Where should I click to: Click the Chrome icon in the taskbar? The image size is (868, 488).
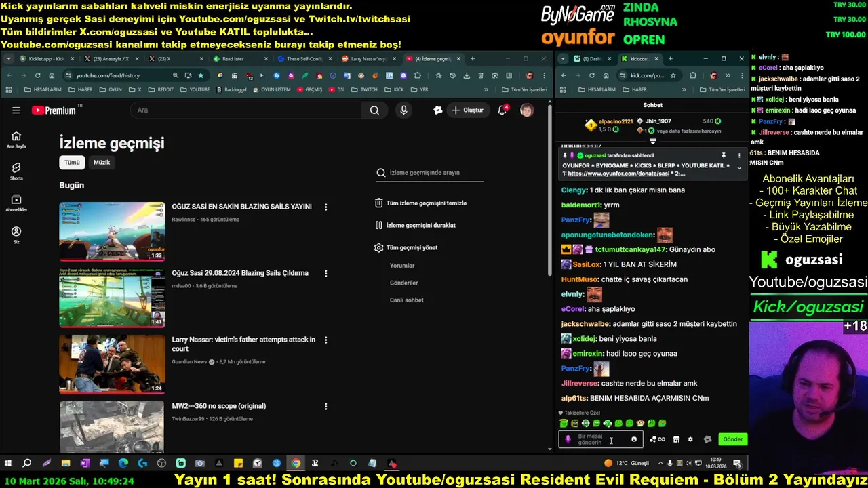pyautogui.click(x=296, y=463)
